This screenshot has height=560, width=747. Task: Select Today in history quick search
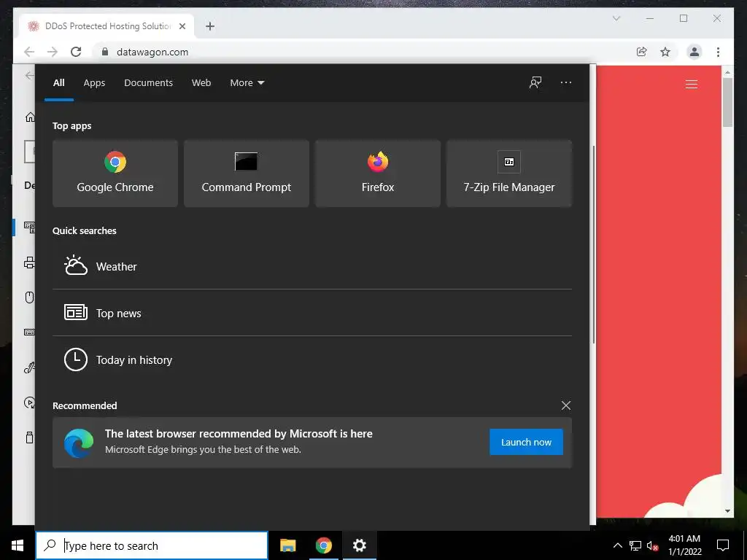tap(312, 359)
